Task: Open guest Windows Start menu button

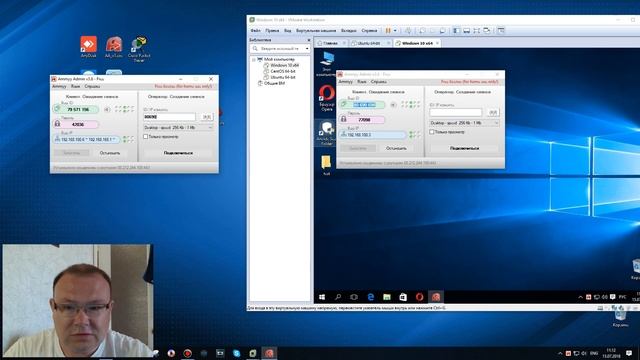Action: (322, 297)
